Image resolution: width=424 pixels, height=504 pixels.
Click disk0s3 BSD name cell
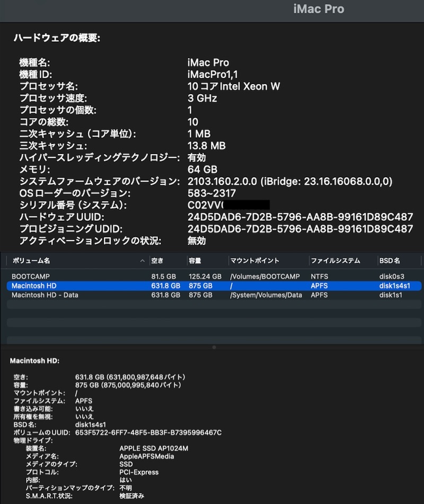392,277
